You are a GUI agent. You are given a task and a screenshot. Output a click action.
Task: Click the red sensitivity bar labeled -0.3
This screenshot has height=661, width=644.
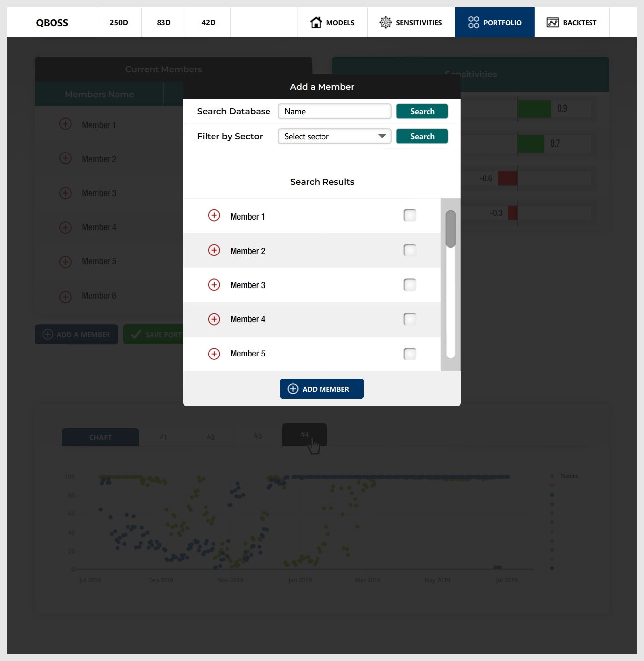513,213
